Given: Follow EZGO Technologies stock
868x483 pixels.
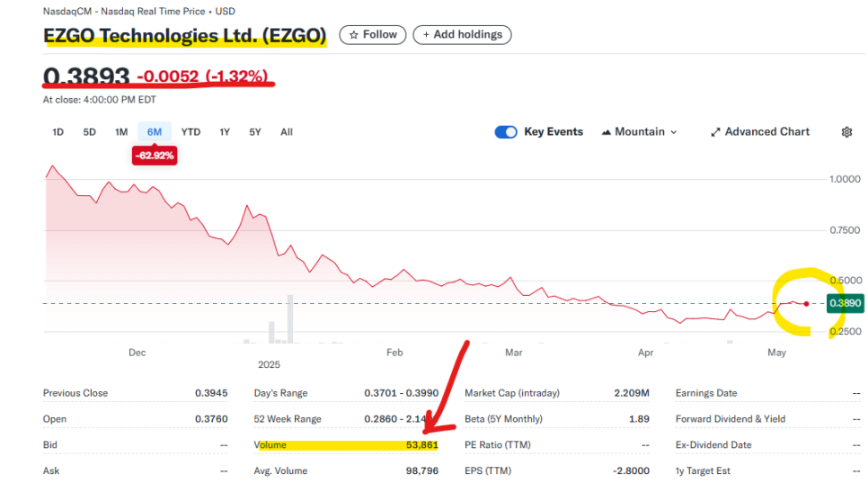Looking at the screenshot, I should 373,35.
